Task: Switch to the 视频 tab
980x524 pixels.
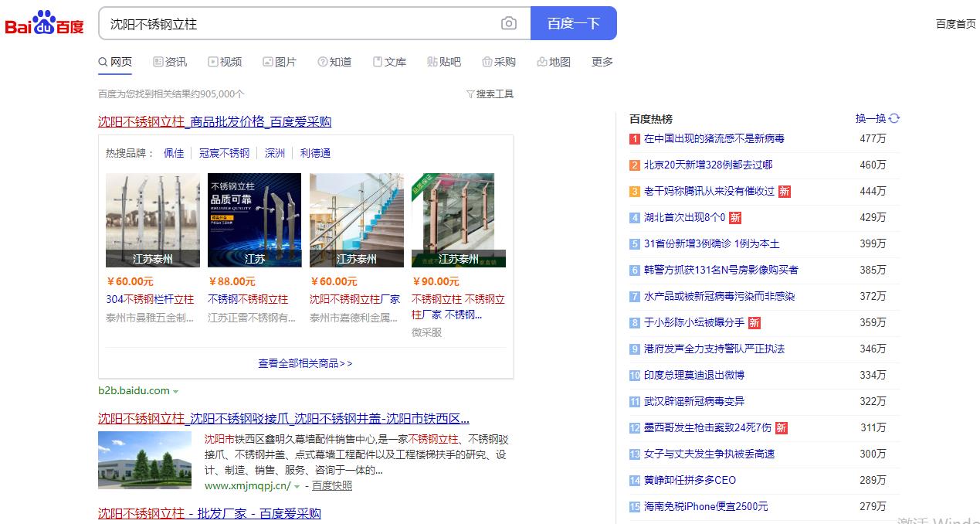Action: click(x=225, y=62)
